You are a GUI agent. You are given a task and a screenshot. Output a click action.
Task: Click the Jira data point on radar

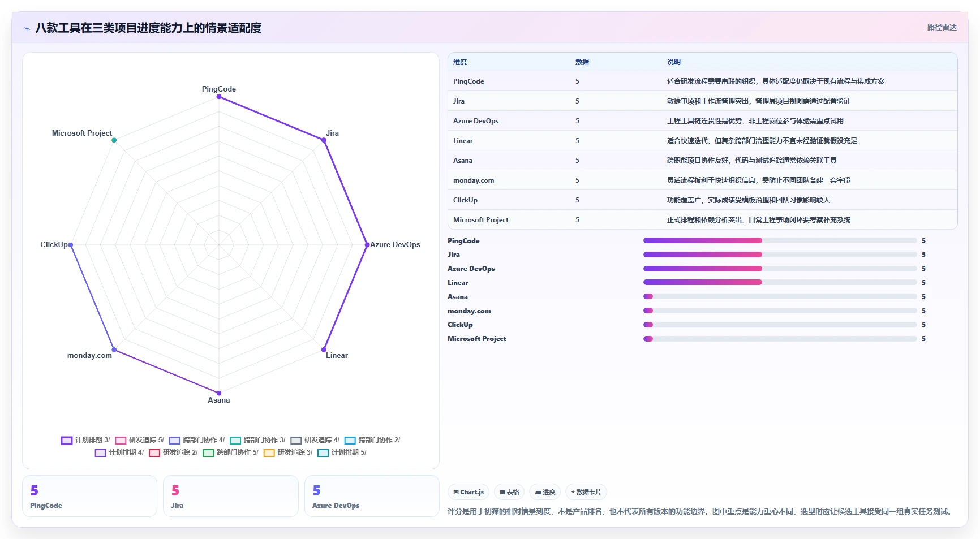[x=324, y=140]
